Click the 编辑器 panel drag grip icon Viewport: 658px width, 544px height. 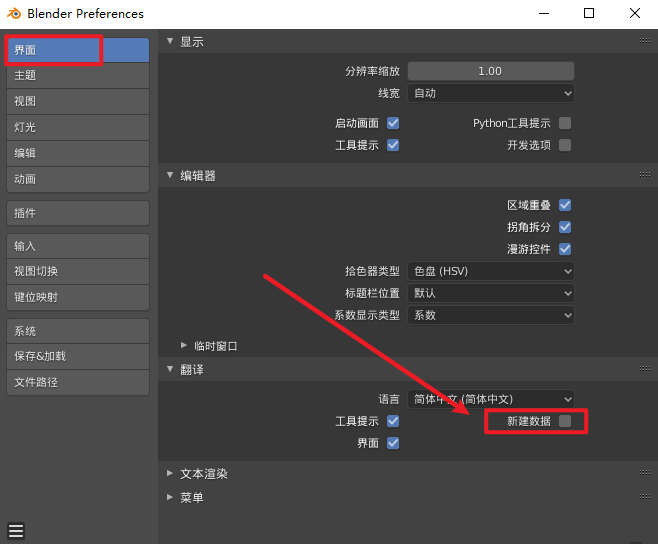645,175
